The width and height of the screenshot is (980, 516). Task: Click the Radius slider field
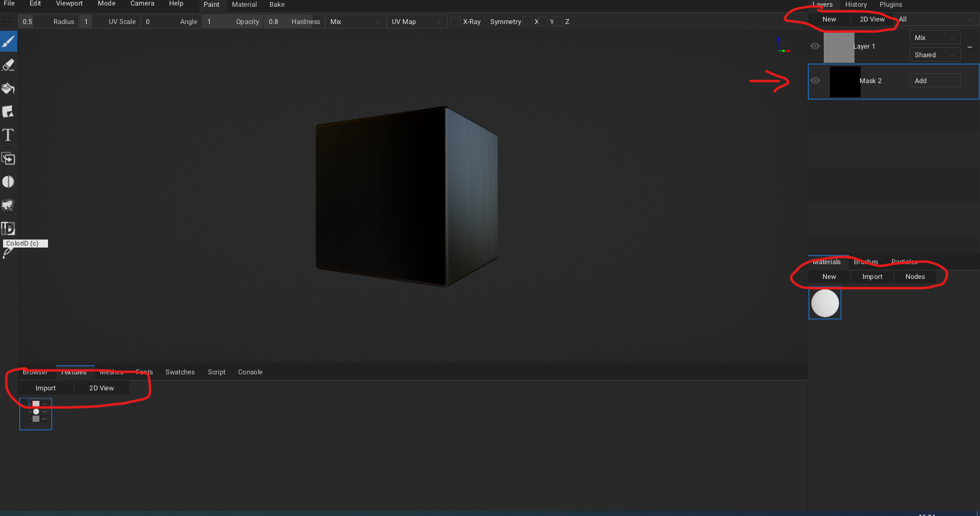[x=49, y=22]
